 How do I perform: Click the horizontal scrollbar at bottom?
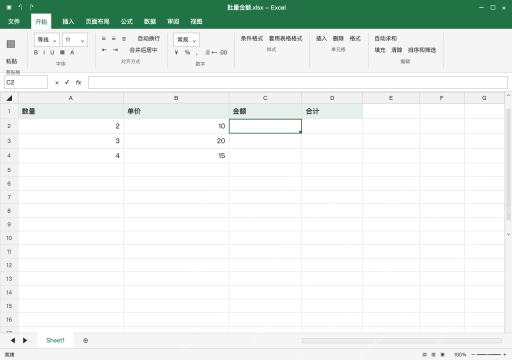(x=402, y=340)
